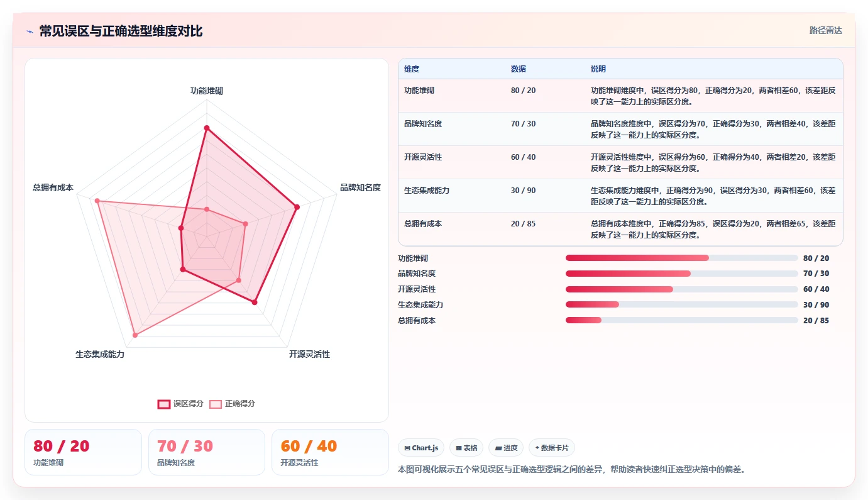Click the 开源灵活性 progress bar
The width and height of the screenshot is (868, 500).
[x=682, y=289]
